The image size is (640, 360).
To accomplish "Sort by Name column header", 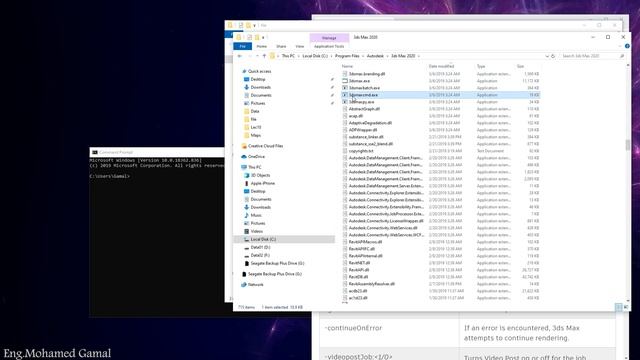I will click(347, 66).
